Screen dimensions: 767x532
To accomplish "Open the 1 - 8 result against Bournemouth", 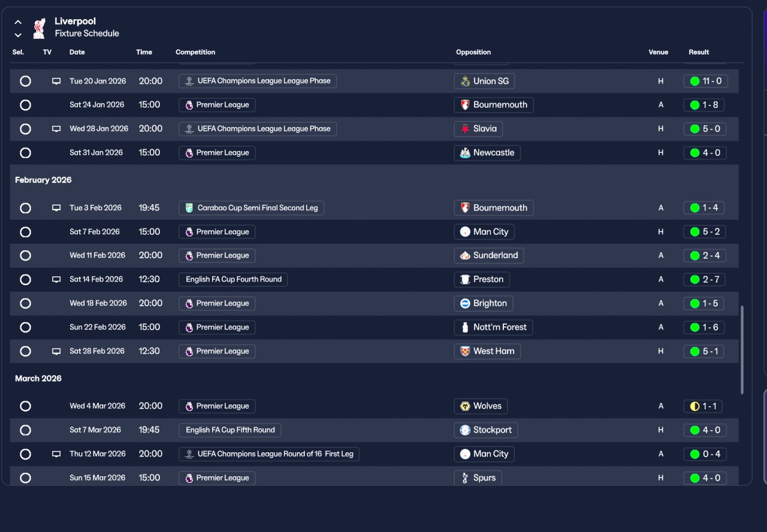I will click(703, 105).
